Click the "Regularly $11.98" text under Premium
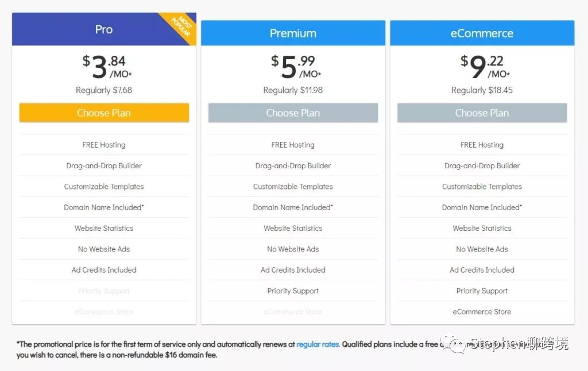Image resolution: width=588 pixels, height=371 pixels. 293,90
